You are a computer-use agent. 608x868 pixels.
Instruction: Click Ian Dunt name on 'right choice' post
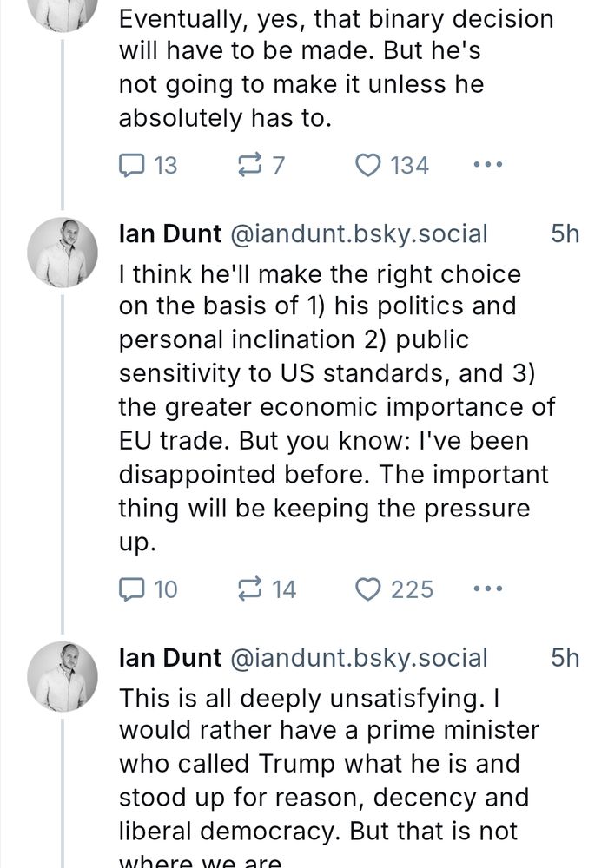point(169,233)
